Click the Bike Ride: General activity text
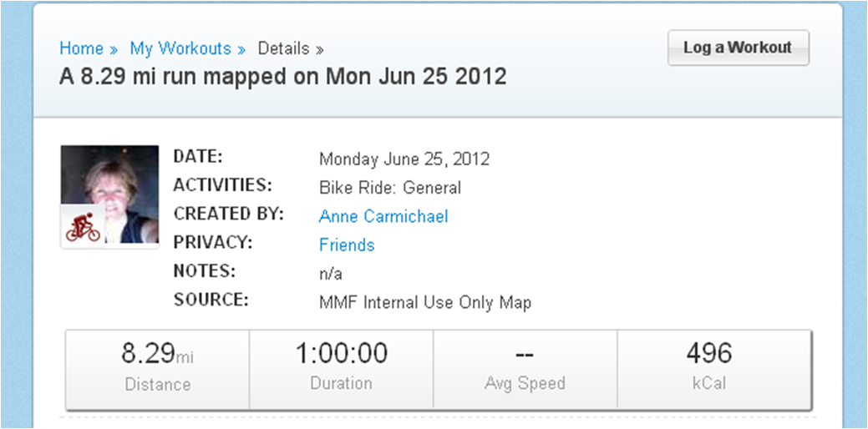This screenshot has width=868, height=429. (x=390, y=188)
